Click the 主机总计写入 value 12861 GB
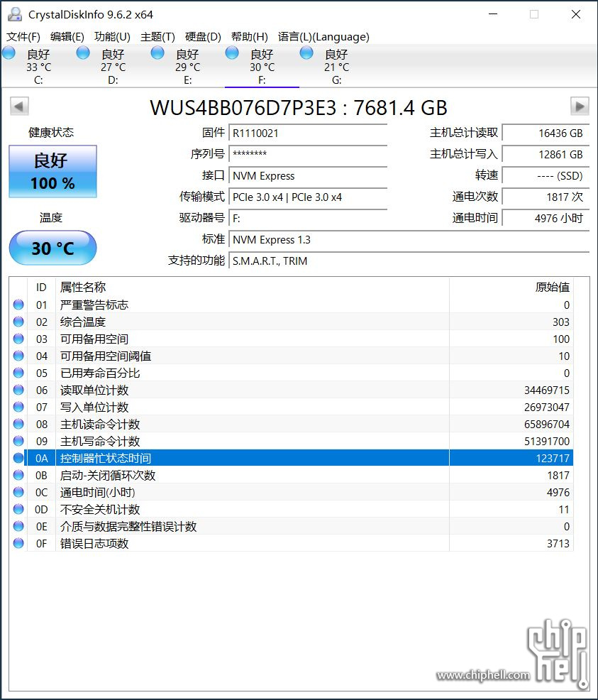 coord(546,154)
